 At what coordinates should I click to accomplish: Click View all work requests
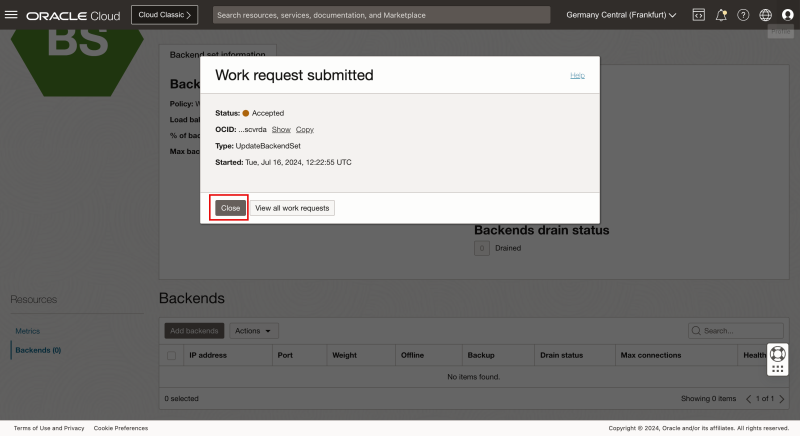pos(292,208)
